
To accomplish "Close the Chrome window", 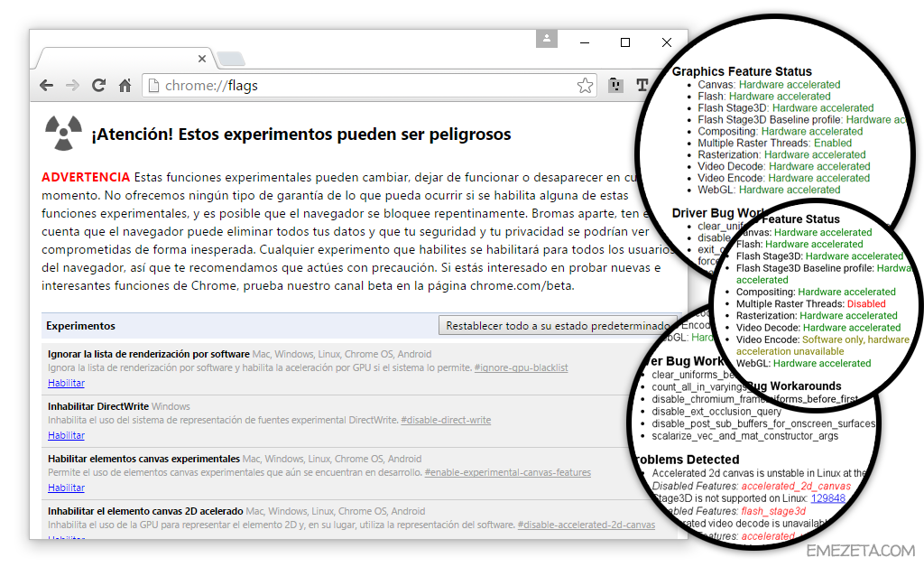I will click(x=667, y=42).
